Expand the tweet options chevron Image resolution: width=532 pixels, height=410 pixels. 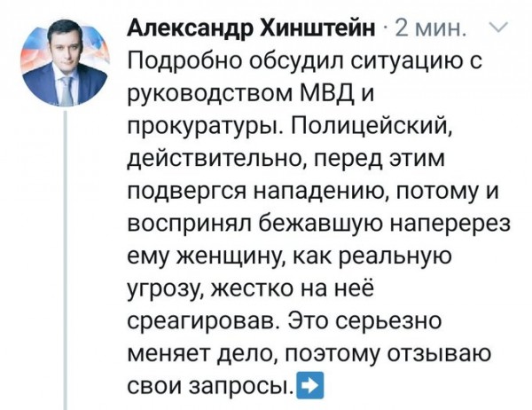497,28
